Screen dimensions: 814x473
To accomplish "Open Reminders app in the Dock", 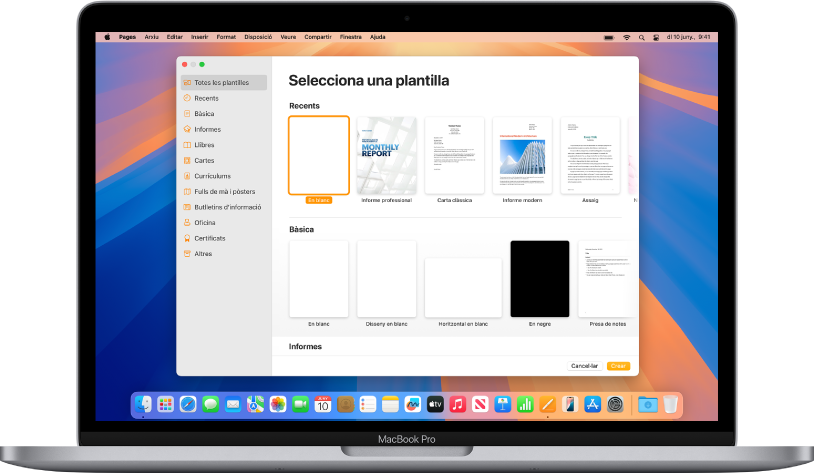I will click(x=368, y=404).
